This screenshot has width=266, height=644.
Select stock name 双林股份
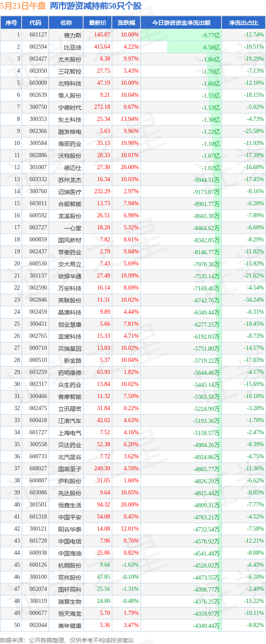click(x=70, y=577)
